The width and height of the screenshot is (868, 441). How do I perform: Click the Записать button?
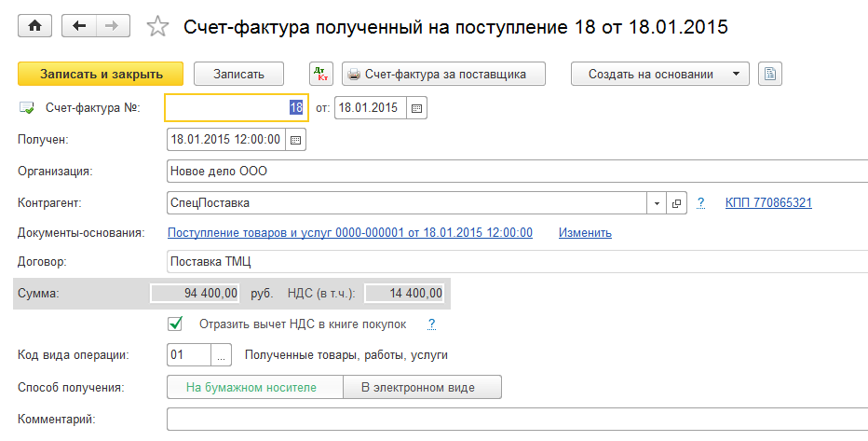[x=239, y=74]
